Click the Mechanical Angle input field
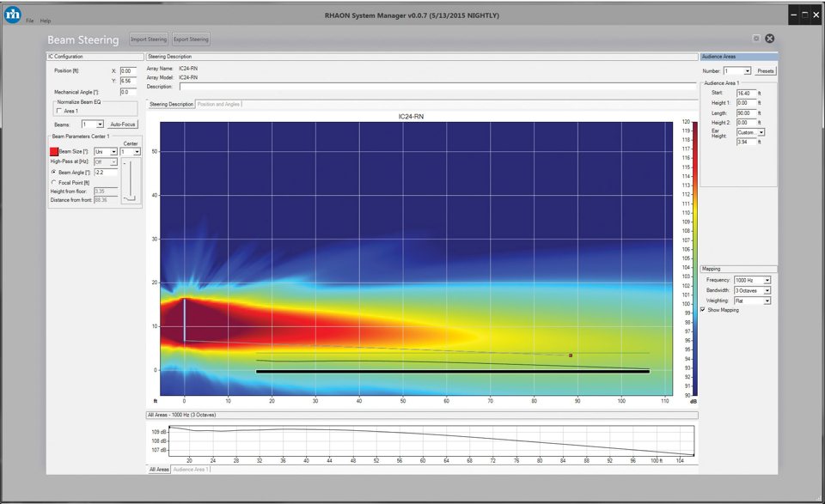 pyautogui.click(x=128, y=92)
